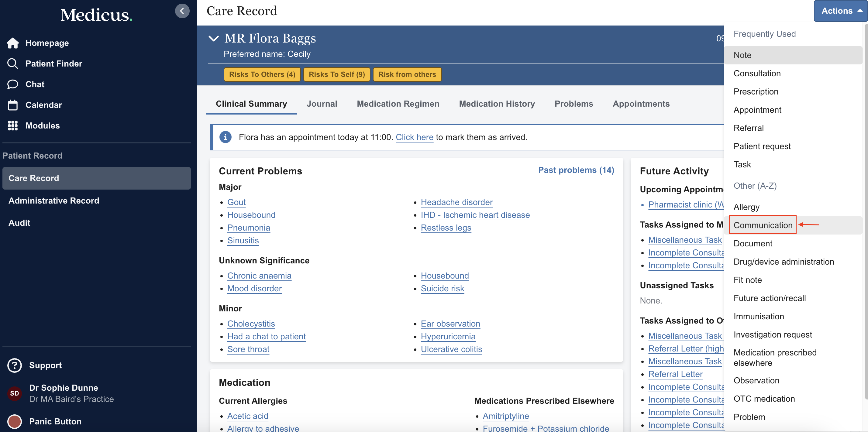The height and width of the screenshot is (432, 868).
Task: Click the SD user avatar
Action: tap(15, 393)
